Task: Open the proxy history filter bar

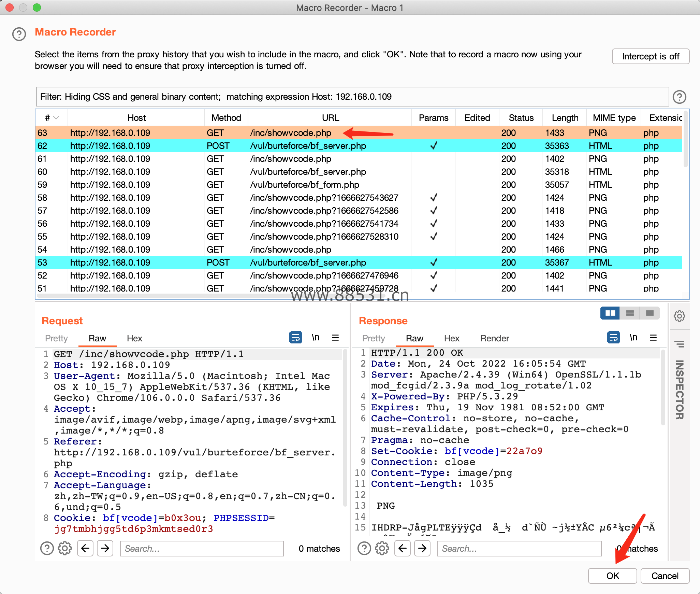Action: [352, 97]
